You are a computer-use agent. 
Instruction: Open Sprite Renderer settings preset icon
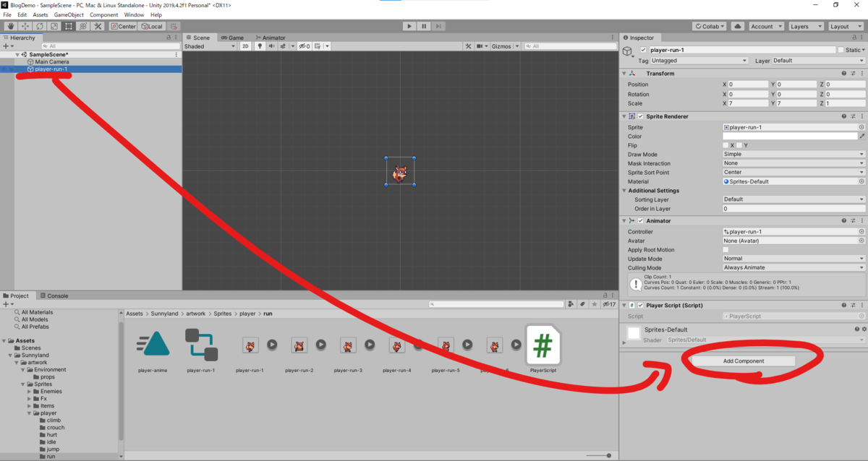coord(853,116)
